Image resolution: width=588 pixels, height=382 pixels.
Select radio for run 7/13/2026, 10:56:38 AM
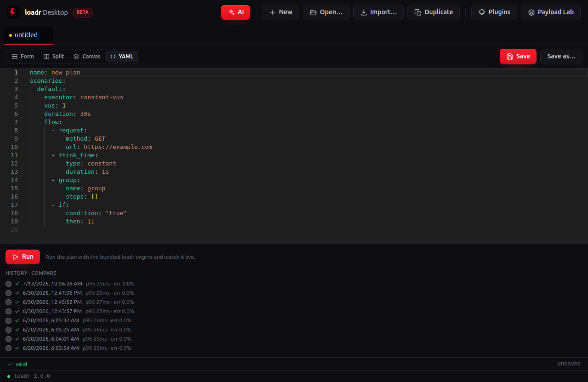(9, 284)
